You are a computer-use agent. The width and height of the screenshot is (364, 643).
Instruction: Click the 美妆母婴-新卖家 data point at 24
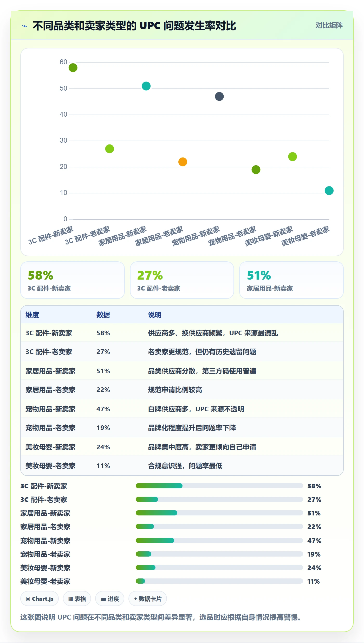pos(292,156)
